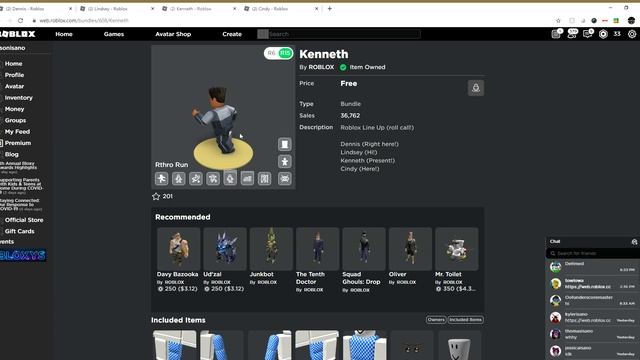Open Games in the top navigation bar
Image resolution: width=640 pixels, height=360 pixels.
113,34
